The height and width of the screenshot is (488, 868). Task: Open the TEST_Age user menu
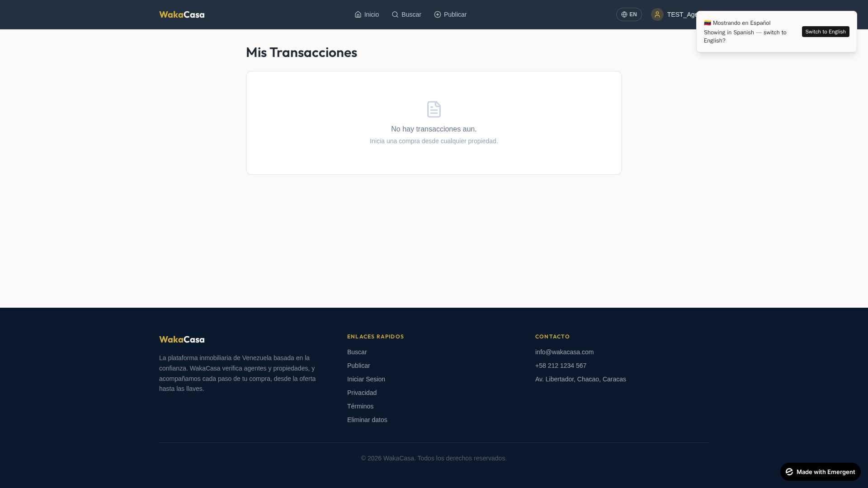coord(675,14)
